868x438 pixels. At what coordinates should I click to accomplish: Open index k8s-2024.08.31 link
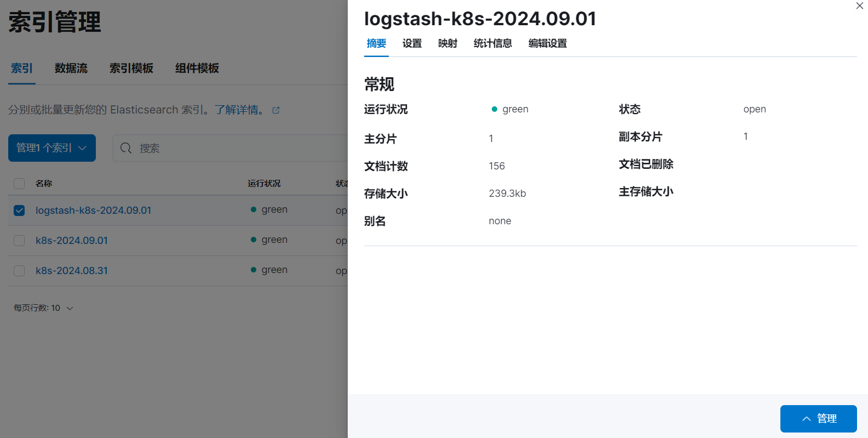coord(72,271)
